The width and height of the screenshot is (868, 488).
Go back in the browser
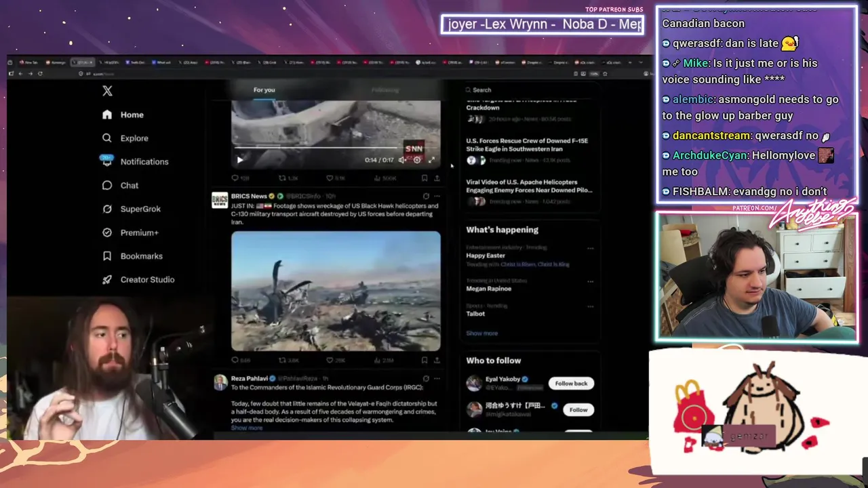pos(20,73)
